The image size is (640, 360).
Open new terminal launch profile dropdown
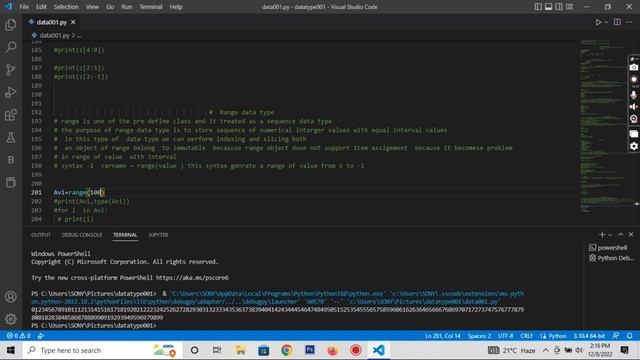[x=610, y=235]
